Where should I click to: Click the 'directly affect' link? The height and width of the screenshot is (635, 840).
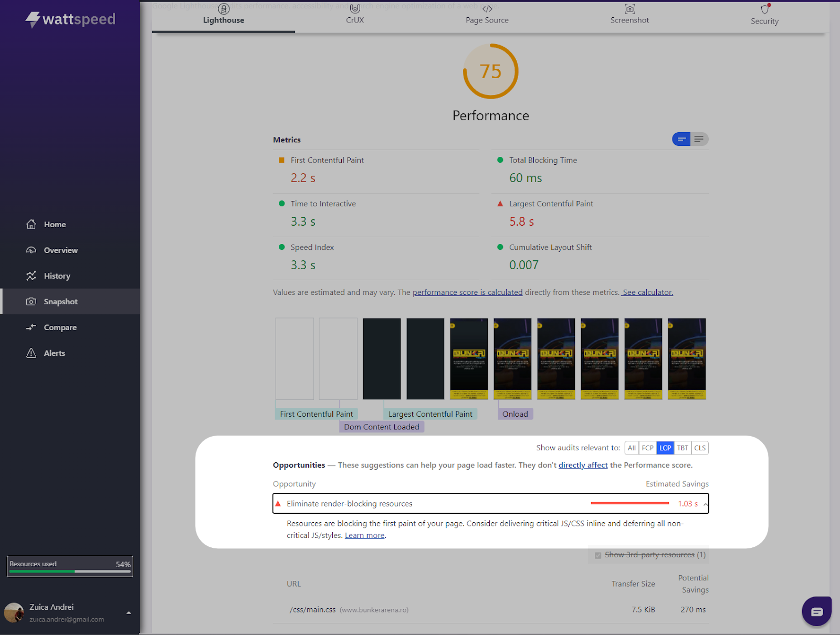(583, 465)
